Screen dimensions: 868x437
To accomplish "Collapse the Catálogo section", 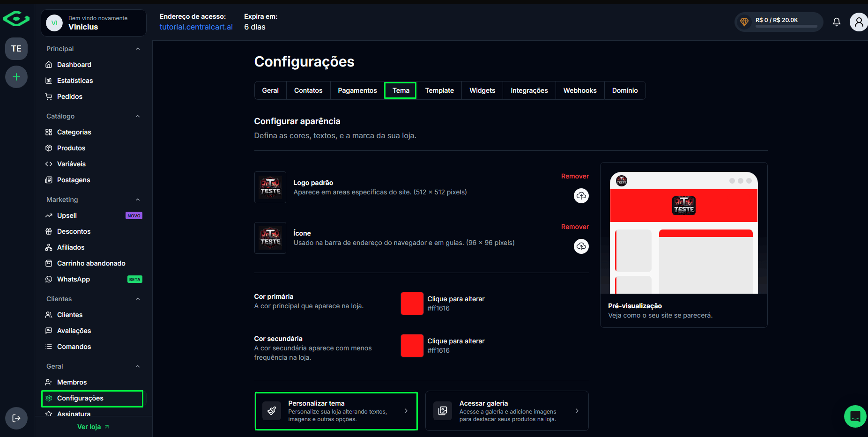I will [x=138, y=116].
